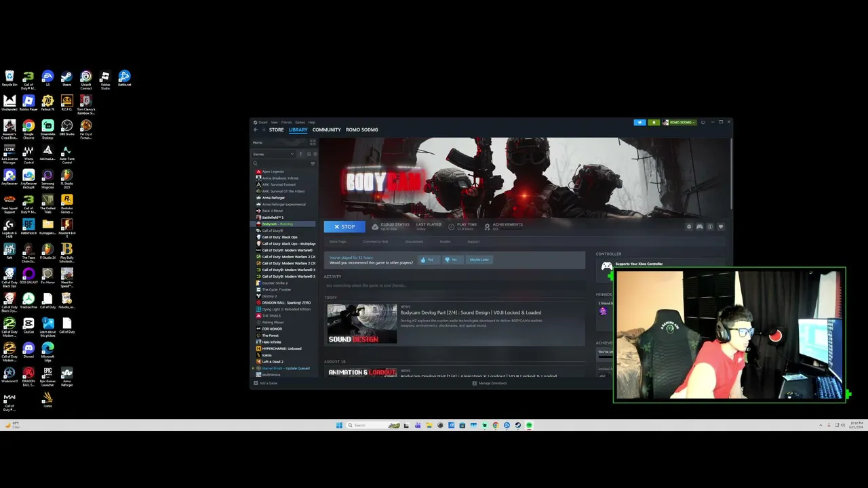The height and width of the screenshot is (488, 868).
Task: Open Bodycam Community Hub link
Action: pos(376,241)
